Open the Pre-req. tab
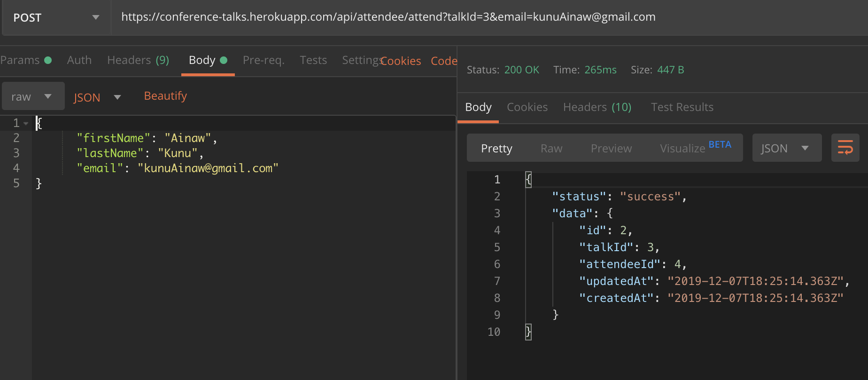 tap(263, 60)
